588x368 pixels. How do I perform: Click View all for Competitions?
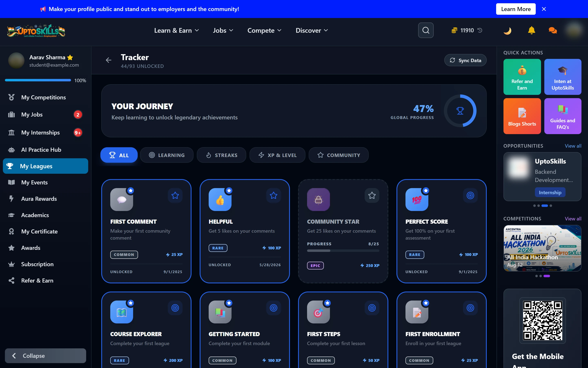[573, 219]
